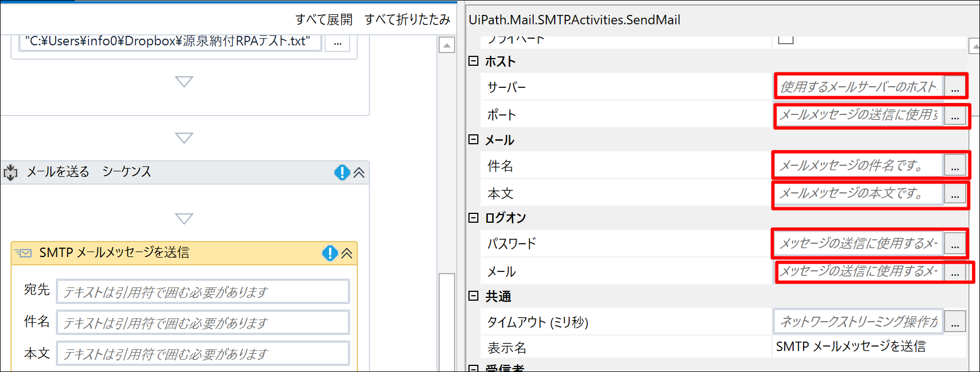980x372 pixels.
Task: Collapse the SMTP メールメッセージを送信 activity chevron
Action: point(347,253)
